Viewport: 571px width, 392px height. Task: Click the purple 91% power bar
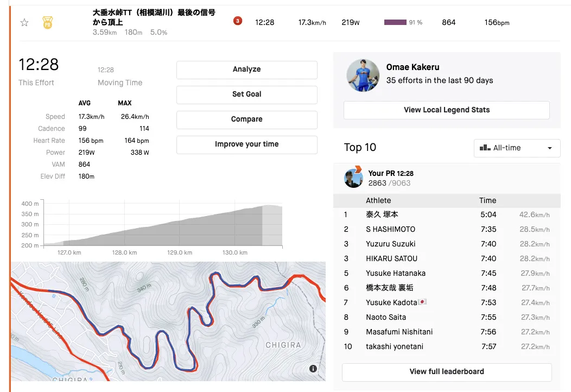395,22
